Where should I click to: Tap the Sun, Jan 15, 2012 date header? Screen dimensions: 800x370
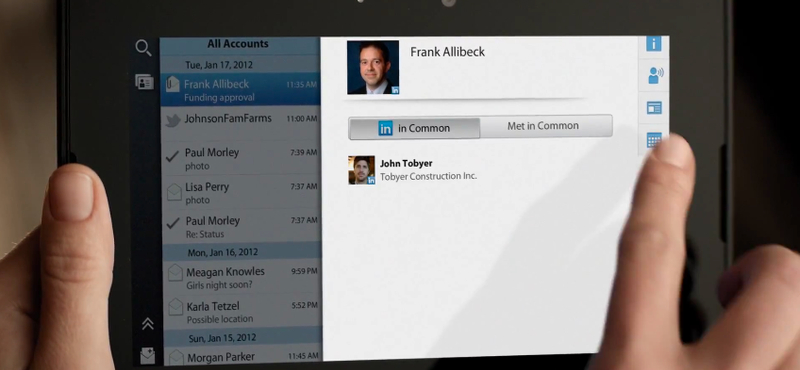pos(221,338)
